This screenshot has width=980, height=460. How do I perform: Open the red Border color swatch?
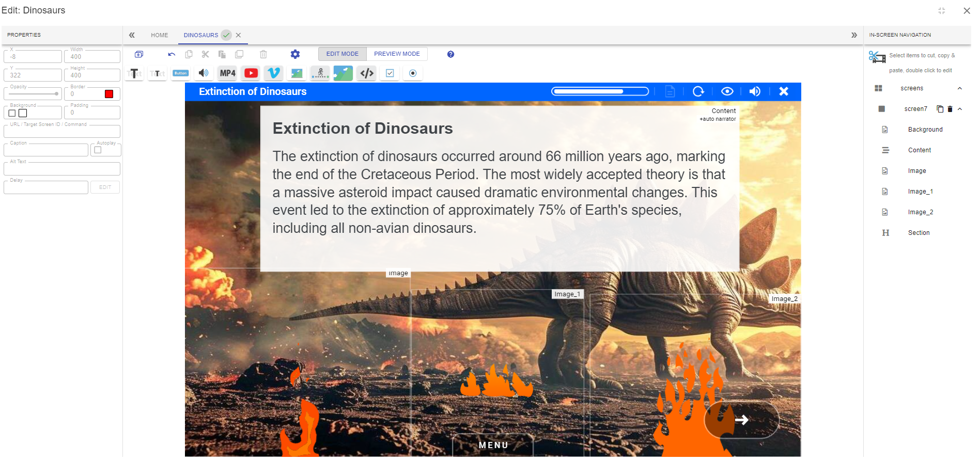109,94
